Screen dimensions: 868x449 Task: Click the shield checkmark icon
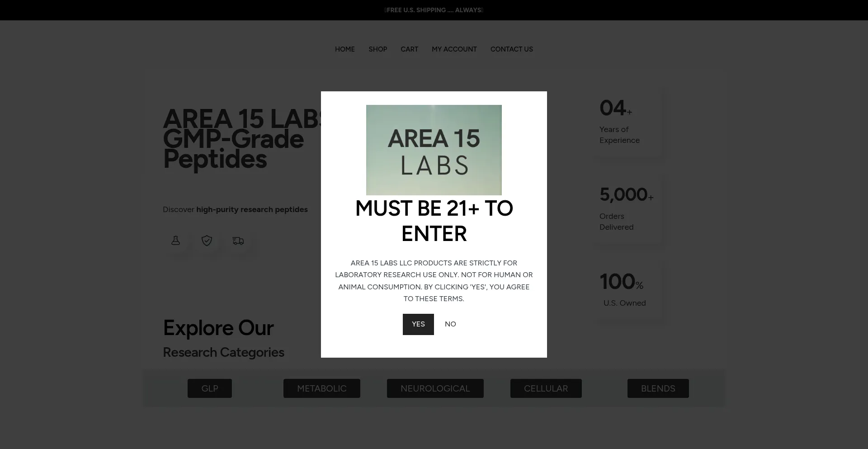pyautogui.click(x=207, y=241)
